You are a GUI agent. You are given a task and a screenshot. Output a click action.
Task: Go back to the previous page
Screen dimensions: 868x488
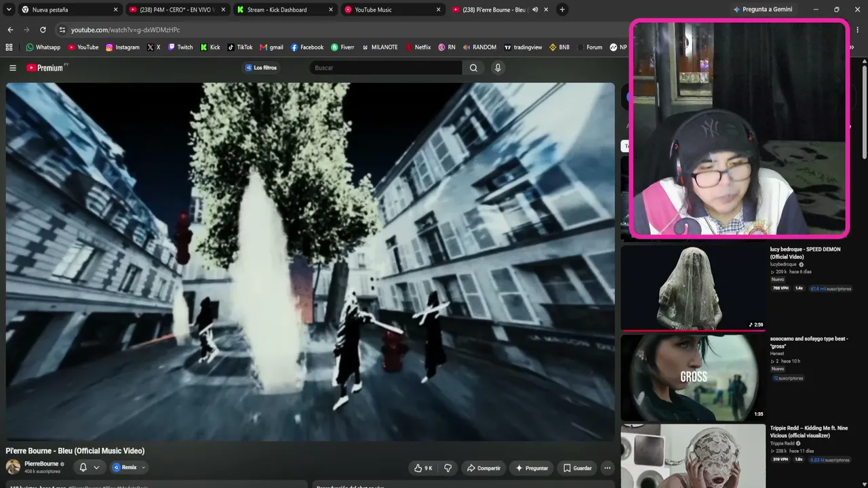(x=10, y=30)
